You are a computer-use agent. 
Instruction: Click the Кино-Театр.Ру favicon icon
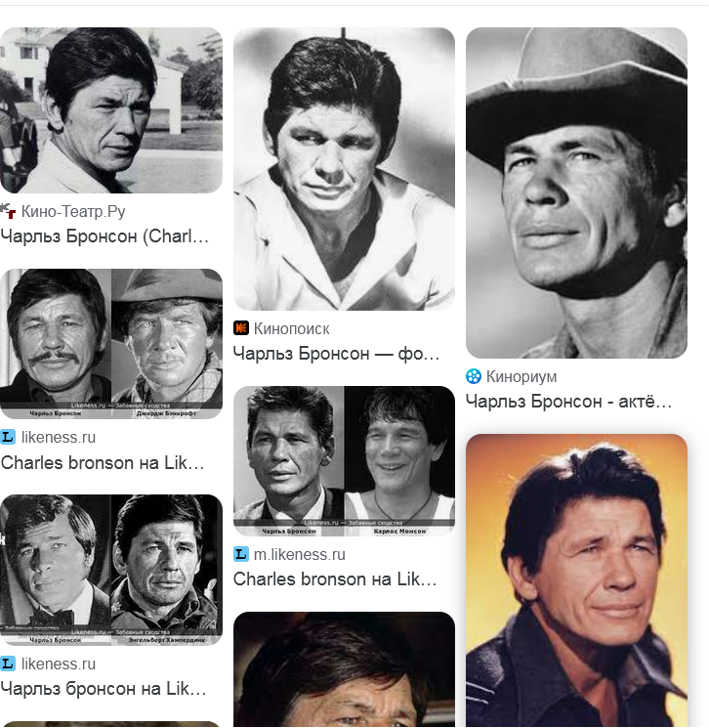tap(8, 211)
